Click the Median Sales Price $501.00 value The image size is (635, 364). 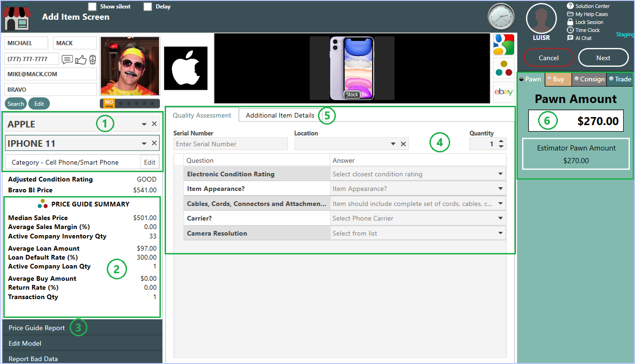[x=145, y=218]
